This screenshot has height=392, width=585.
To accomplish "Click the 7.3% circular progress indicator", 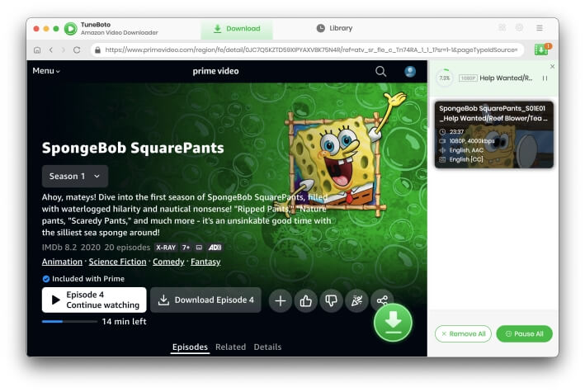I will [445, 78].
